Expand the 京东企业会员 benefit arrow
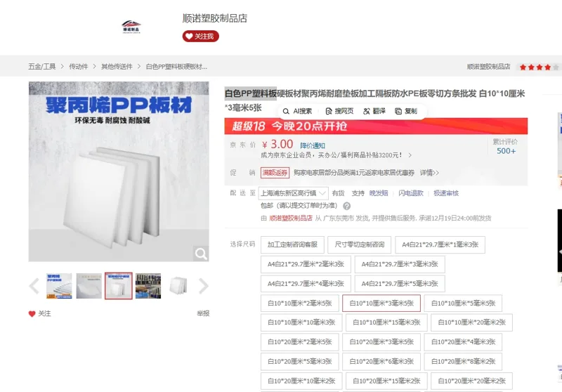The image size is (562, 392). [x=410, y=155]
